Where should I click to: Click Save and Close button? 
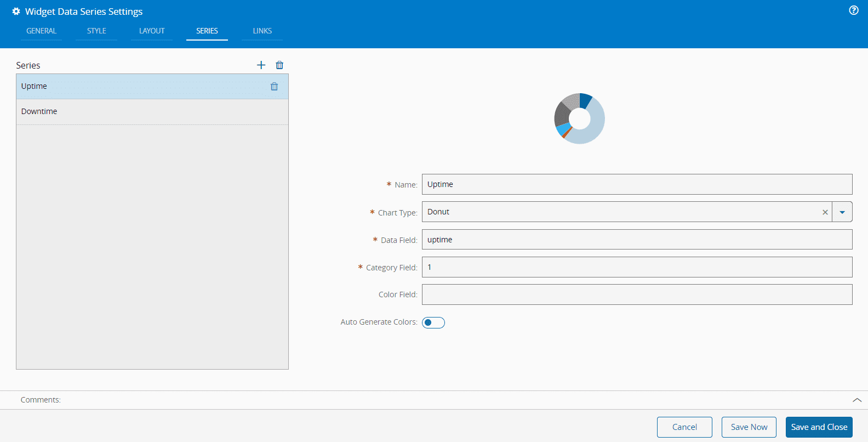point(819,427)
